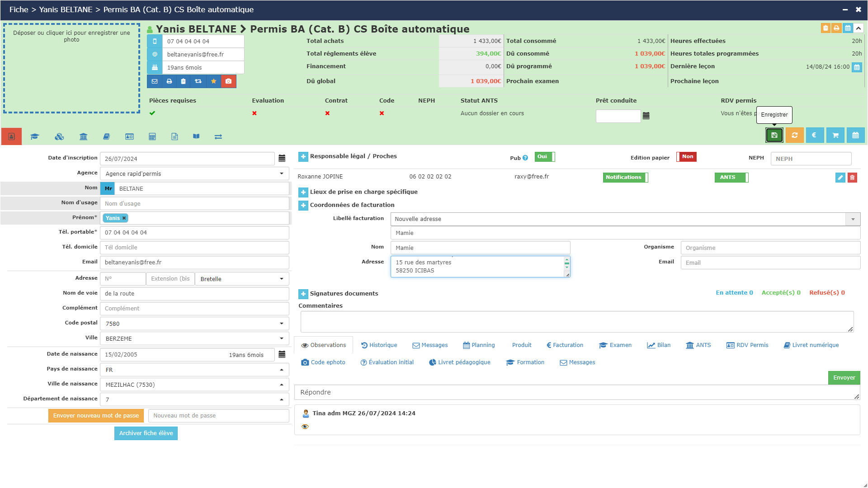
Task: Open the calculator section icon
Action: [152, 136]
